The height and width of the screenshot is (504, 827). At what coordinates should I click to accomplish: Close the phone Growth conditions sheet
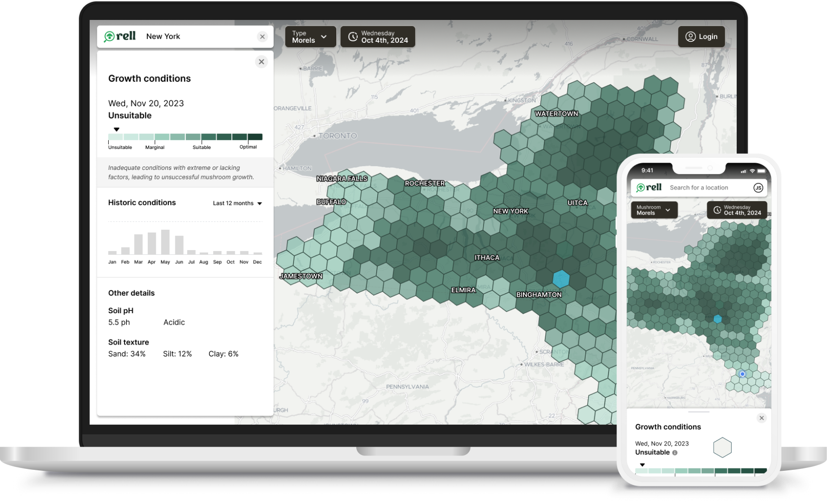(x=761, y=418)
